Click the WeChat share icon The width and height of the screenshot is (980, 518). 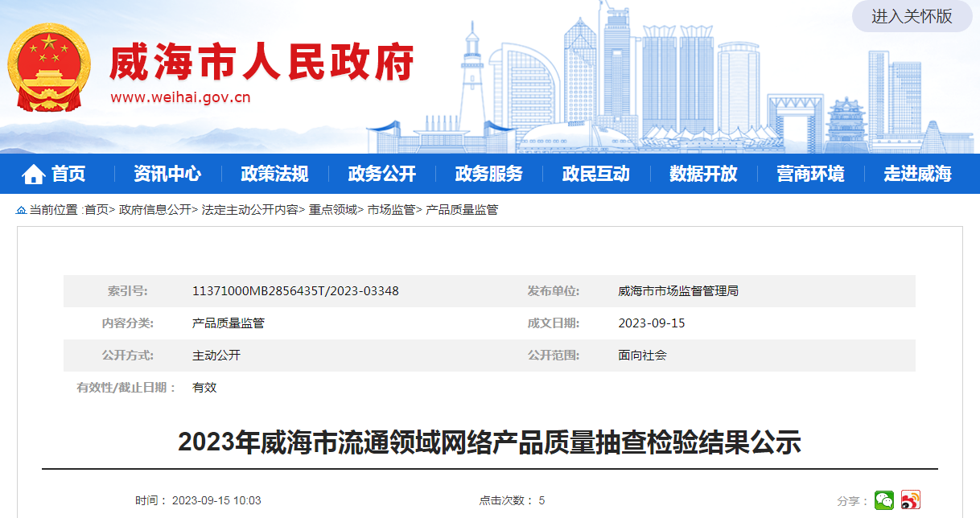click(x=884, y=499)
